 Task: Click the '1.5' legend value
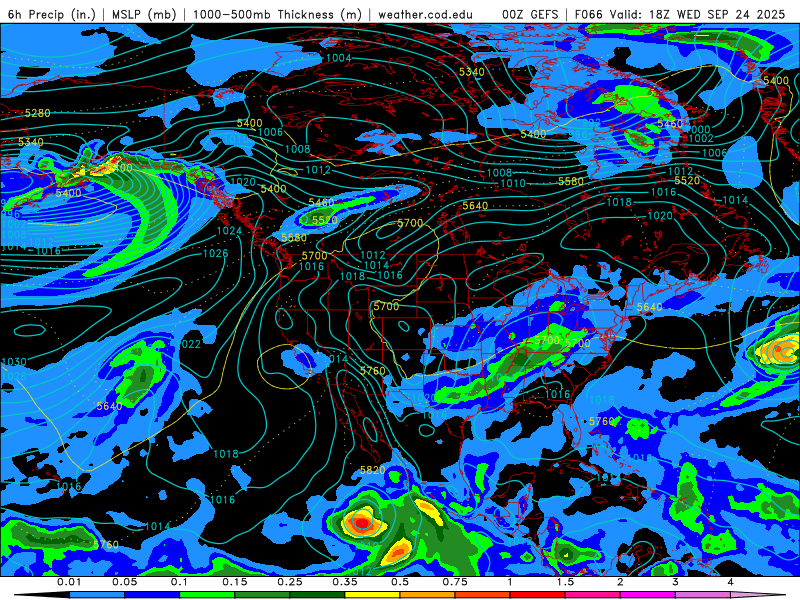point(565,582)
